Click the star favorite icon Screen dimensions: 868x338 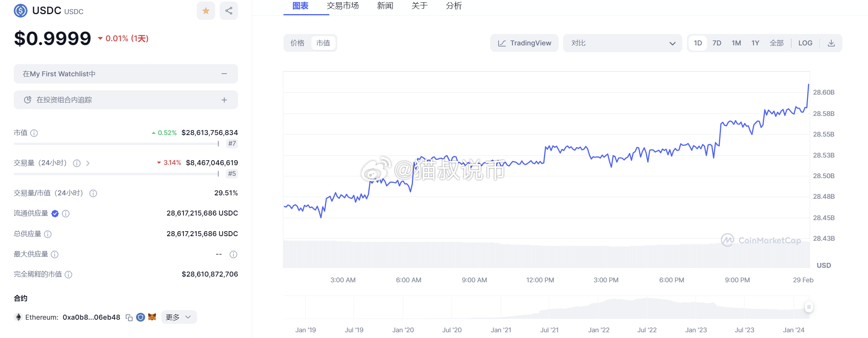click(x=206, y=11)
